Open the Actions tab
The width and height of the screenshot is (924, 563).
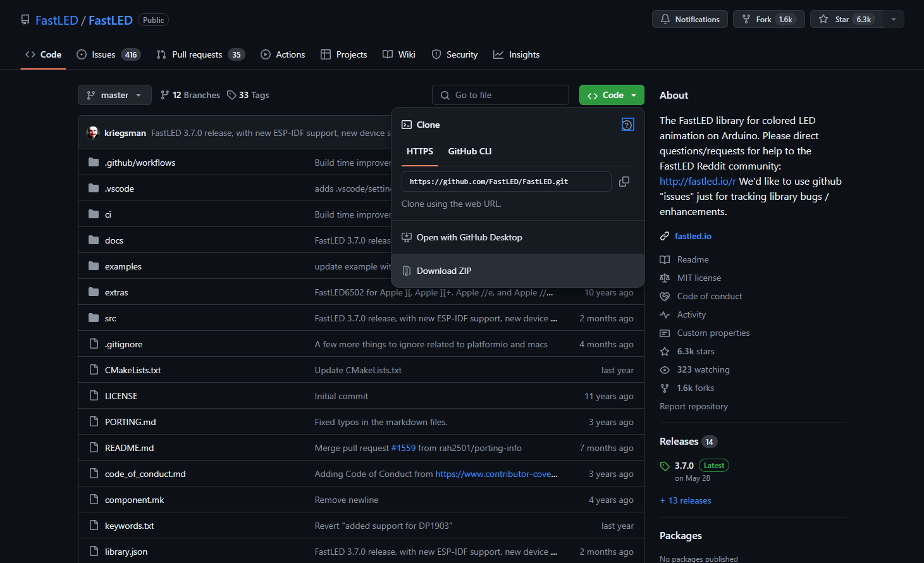283,54
